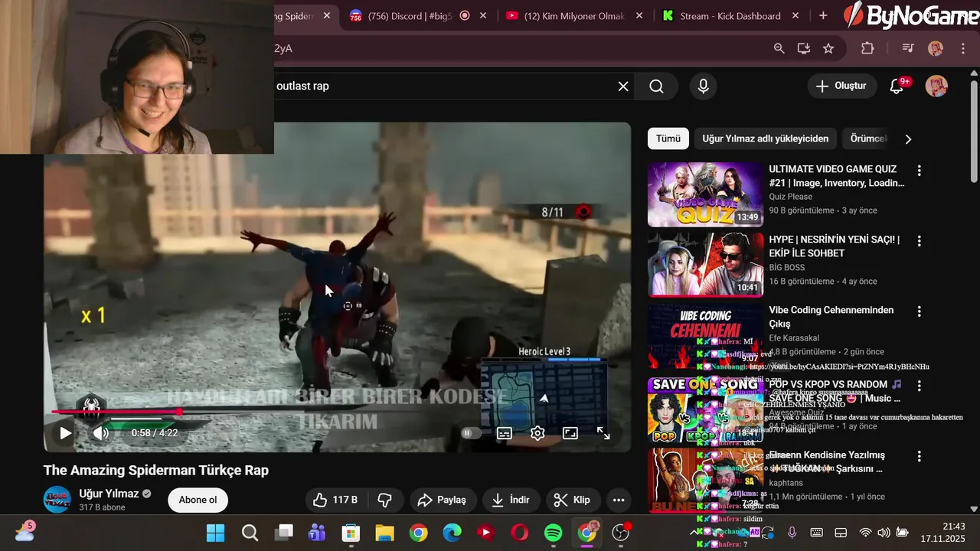This screenshot has width=980, height=551.
Task: Create a clip with Klip button
Action: [573, 500]
